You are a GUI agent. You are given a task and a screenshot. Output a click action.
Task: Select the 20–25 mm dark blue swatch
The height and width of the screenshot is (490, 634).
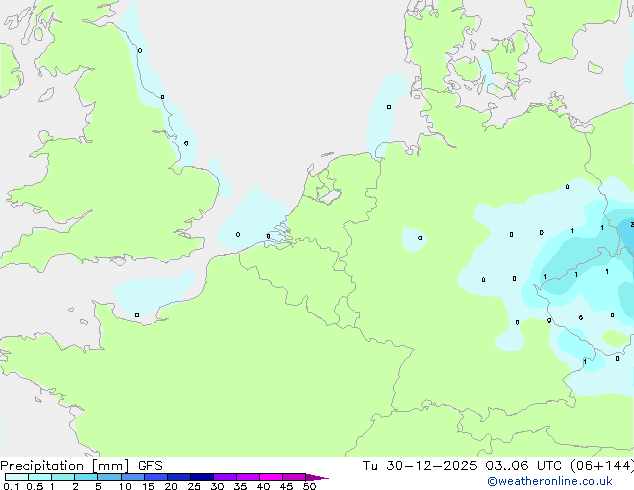point(179,477)
